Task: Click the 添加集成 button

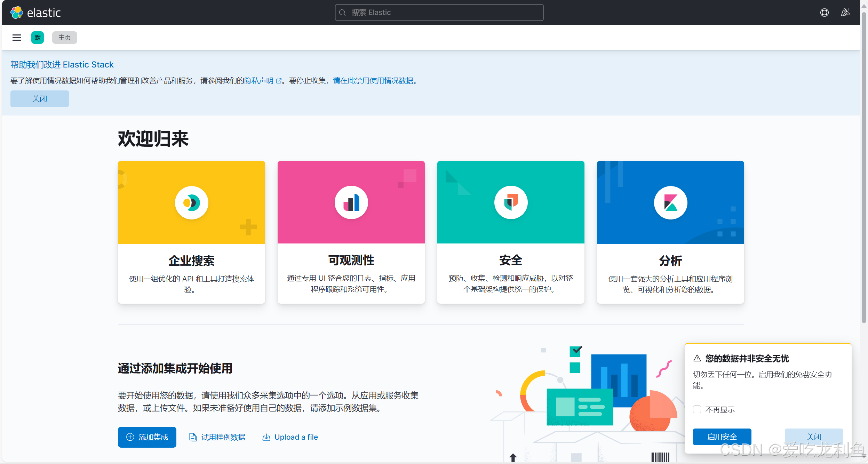Action: coord(147,437)
